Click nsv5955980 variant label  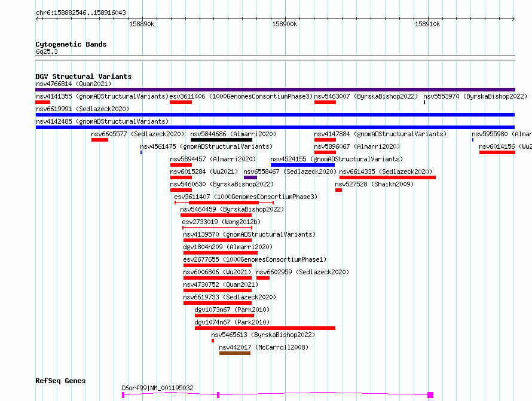(502, 134)
